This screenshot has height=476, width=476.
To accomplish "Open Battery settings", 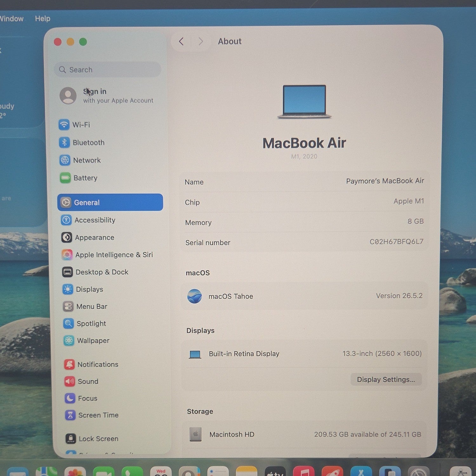I will 79,178.
